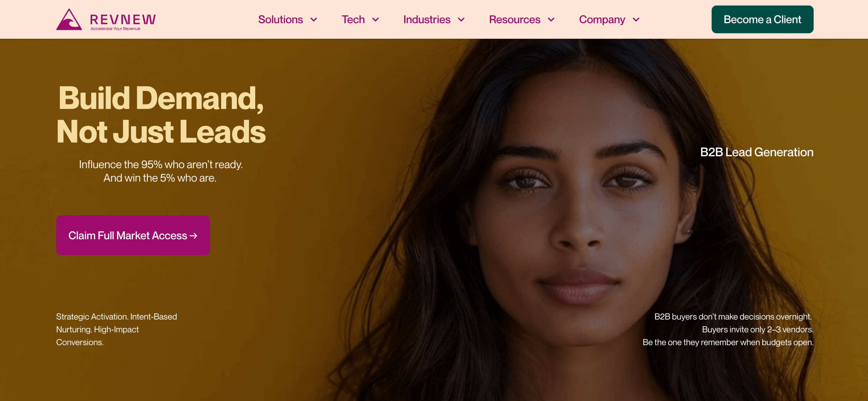
Task: Click the Accelerate Your Revenue tagline
Action: point(115,29)
